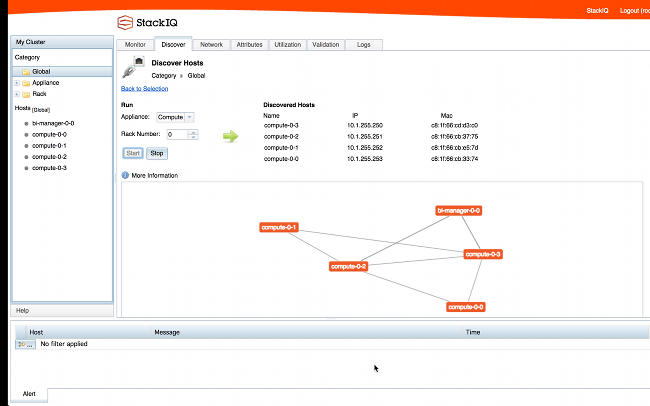Viewport: 650px width, 406px height.
Task: Click the Stop button
Action: pos(157,153)
